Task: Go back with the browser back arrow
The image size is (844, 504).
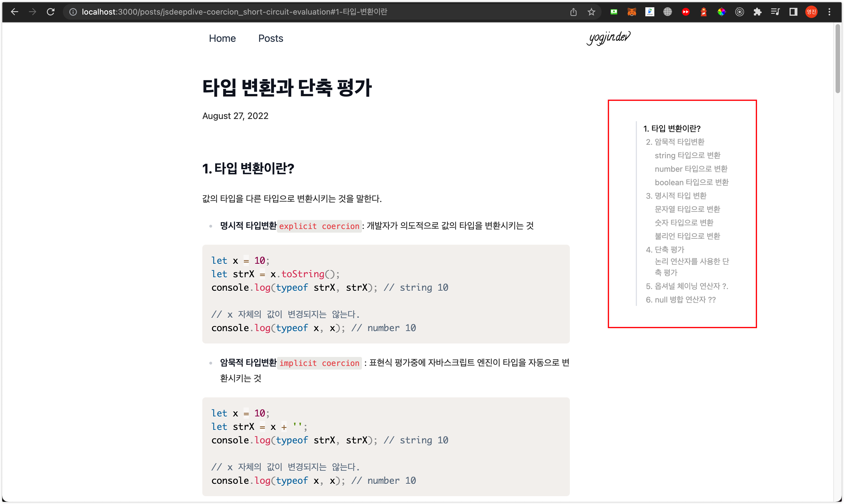Action: click(x=14, y=12)
